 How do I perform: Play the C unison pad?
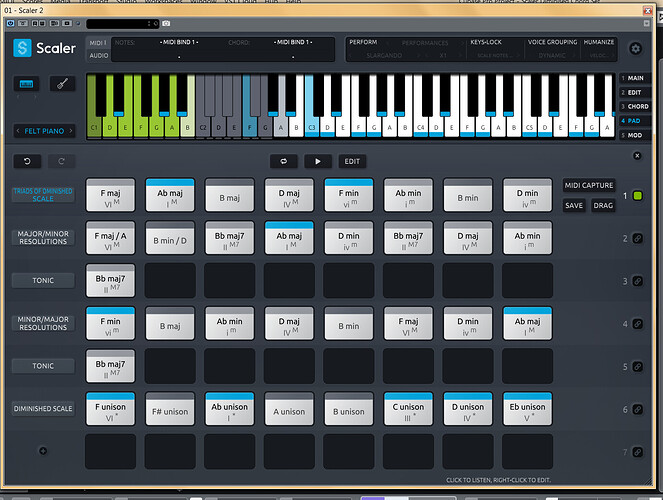[x=408, y=409]
